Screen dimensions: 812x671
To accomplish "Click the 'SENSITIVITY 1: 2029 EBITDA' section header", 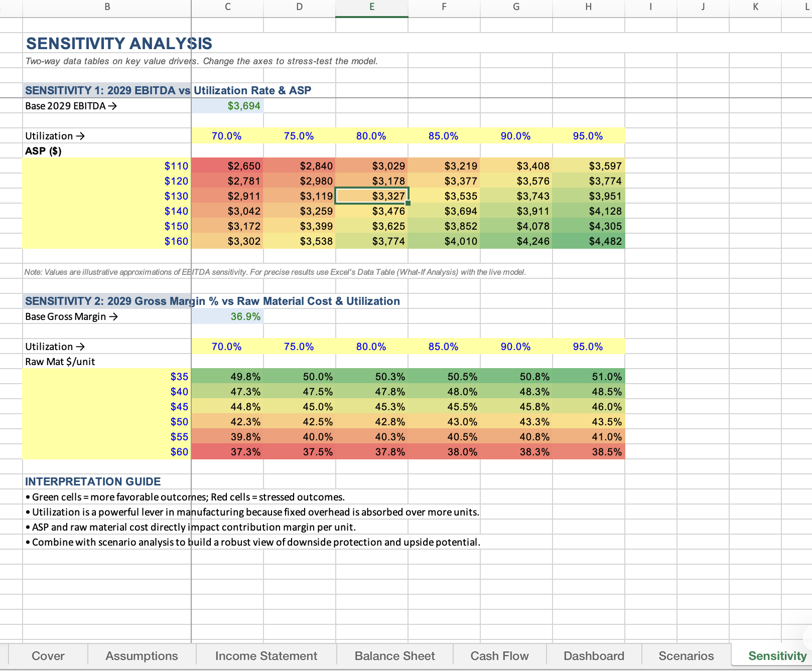I will (x=168, y=90).
